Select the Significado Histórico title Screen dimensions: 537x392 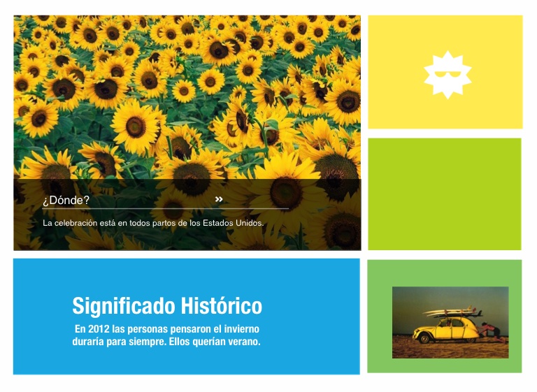click(167, 306)
